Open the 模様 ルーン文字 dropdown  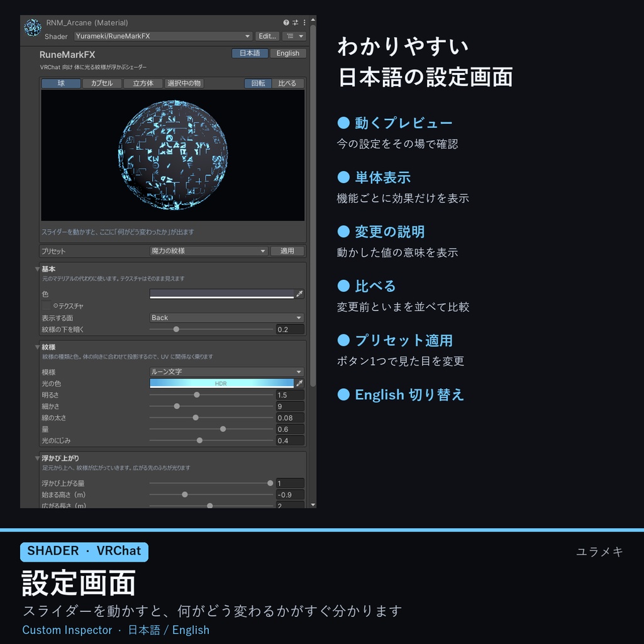point(226,372)
